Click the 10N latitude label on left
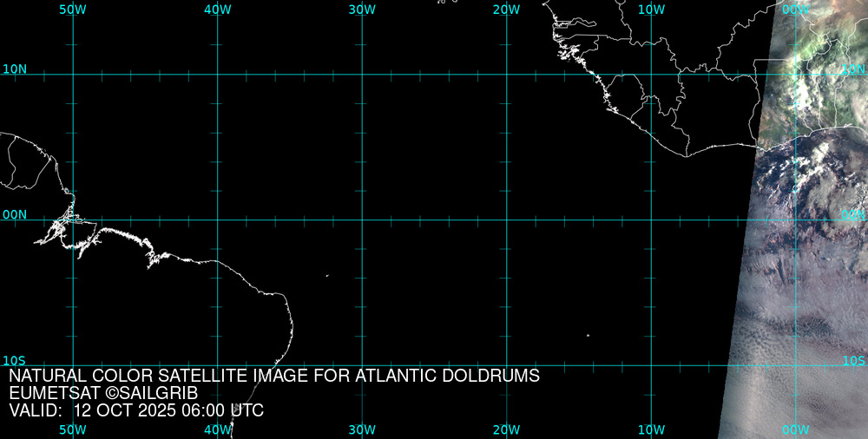Image resolution: width=868 pixels, height=439 pixels. (15, 69)
